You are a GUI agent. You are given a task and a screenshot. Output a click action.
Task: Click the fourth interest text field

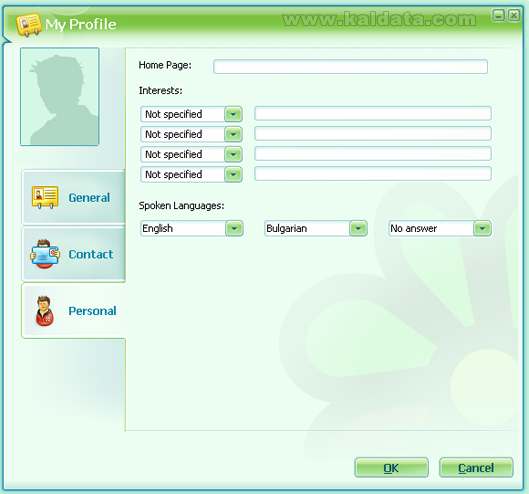(373, 174)
